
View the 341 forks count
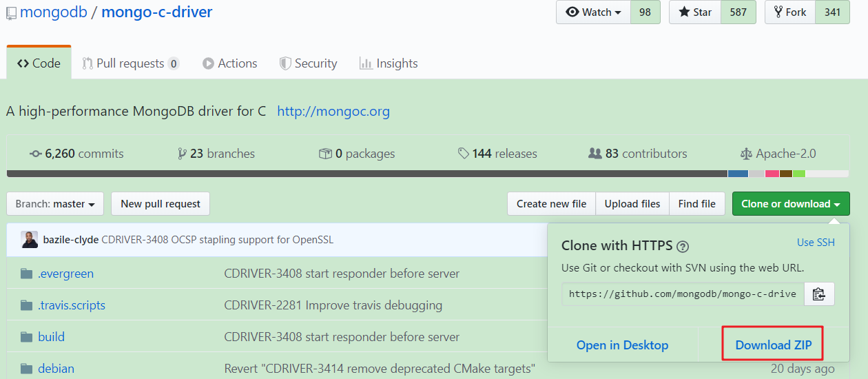tap(832, 12)
